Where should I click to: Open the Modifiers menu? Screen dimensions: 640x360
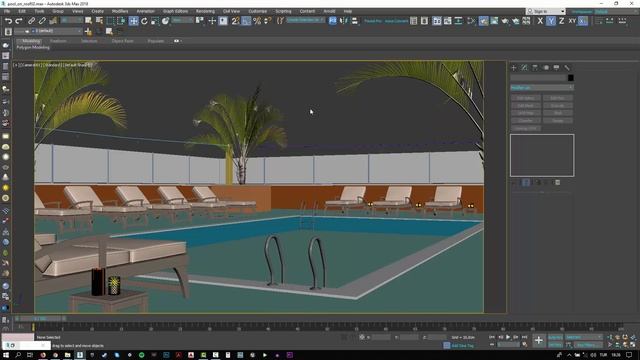120,11
